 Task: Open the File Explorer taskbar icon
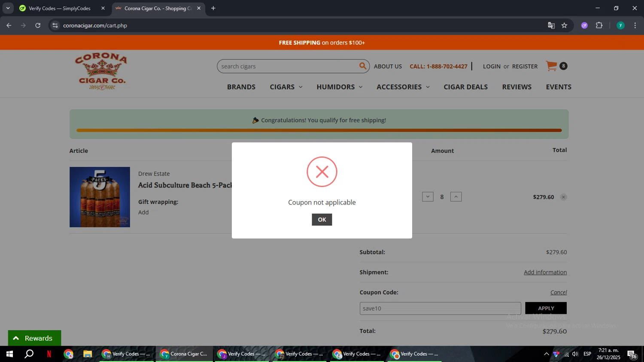coord(88,354)
